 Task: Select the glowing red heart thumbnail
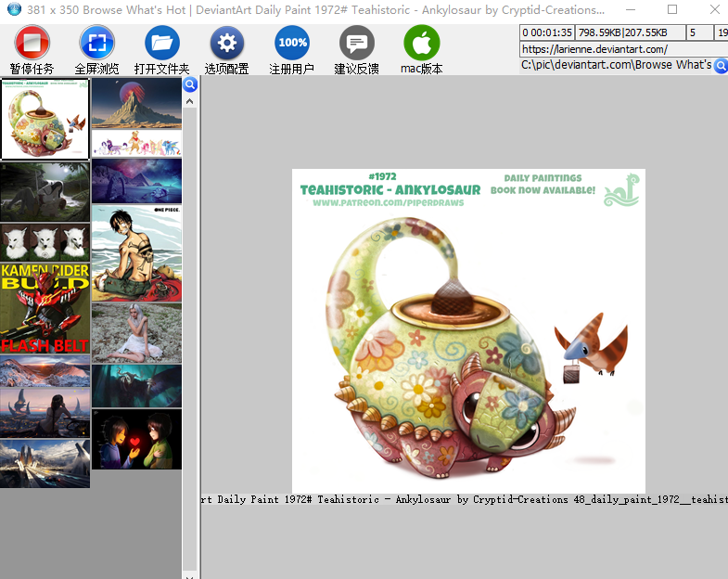[x=136, y=439]
